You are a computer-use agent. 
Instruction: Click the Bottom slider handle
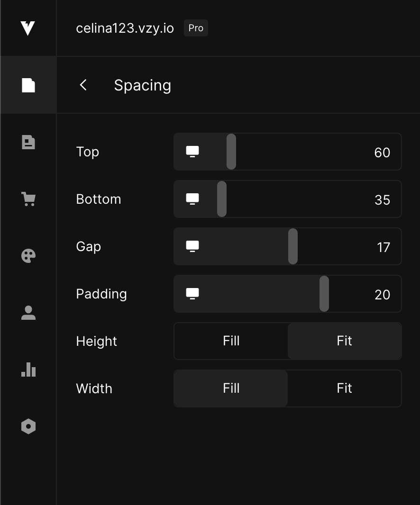coord(222,199)
